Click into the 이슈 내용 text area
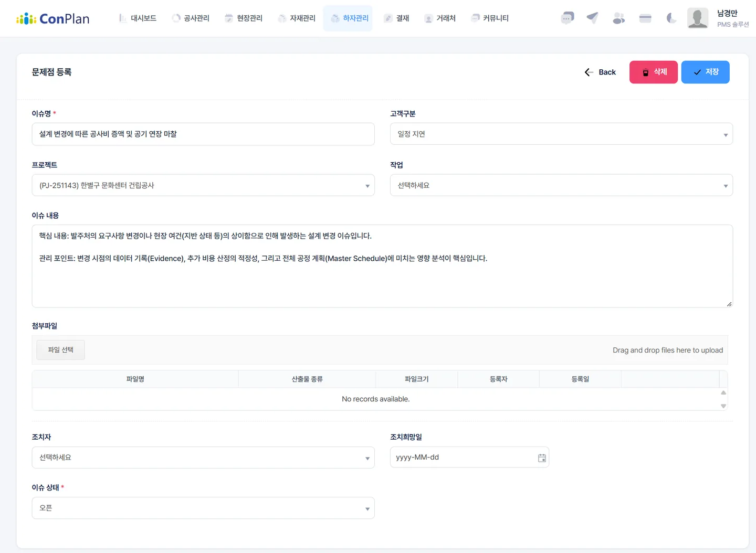Image resolution: width=756 pixels, height=553 pixels. [382, 266]
